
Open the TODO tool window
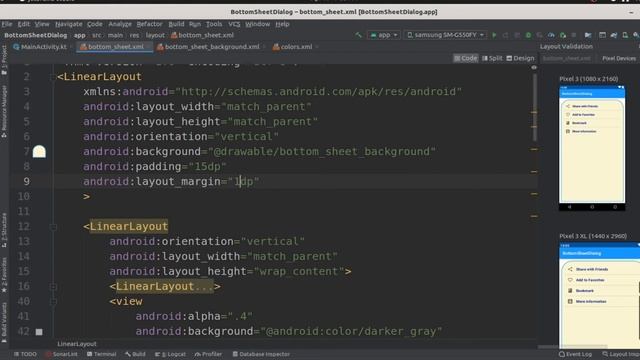pyautogui.click(x=25, y=354)
